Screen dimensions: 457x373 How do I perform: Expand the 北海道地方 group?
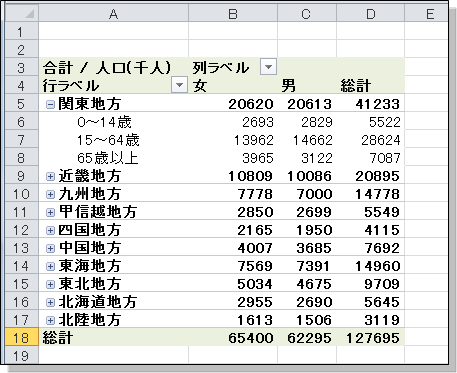(50, 303)
